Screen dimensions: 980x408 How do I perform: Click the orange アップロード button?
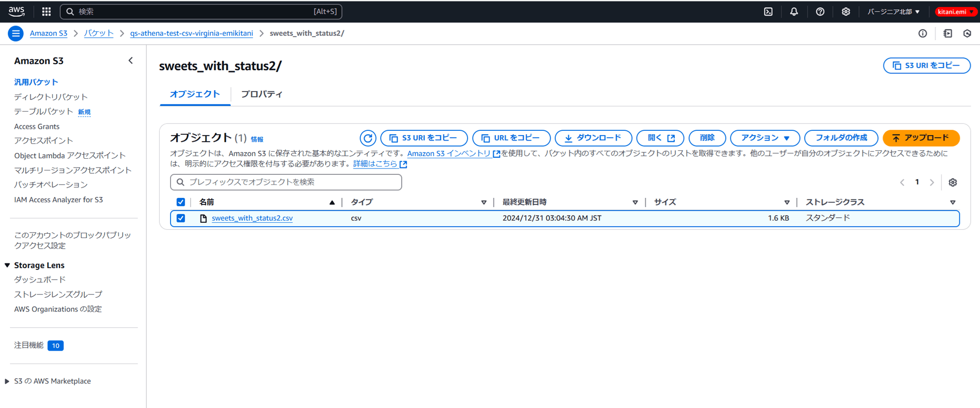pos(921,138)
